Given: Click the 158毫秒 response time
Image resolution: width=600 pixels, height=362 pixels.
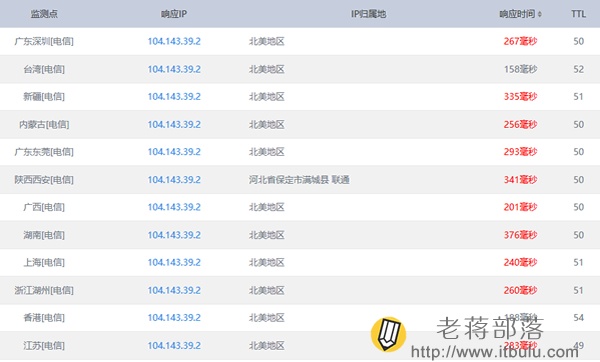Looking at the screenshot, I should [x=520, y=69].
